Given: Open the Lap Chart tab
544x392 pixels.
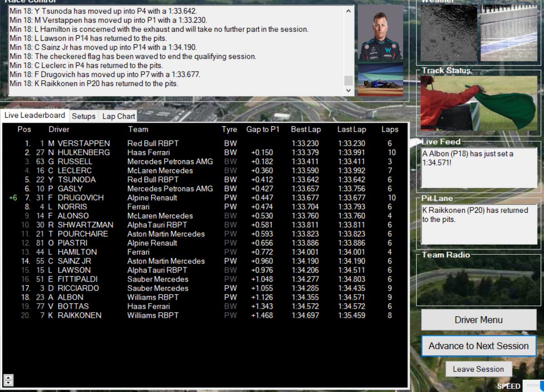Looking at the screenshot, I should click(119, 116).
